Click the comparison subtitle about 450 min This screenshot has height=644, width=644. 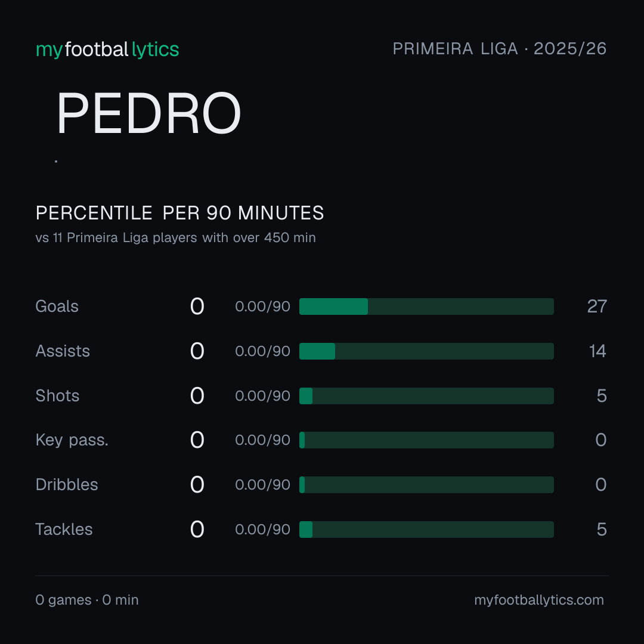(176, 238)
